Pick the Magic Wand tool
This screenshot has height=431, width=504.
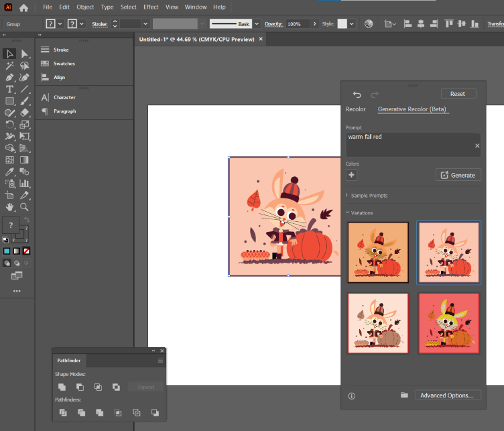coord(9,66)
